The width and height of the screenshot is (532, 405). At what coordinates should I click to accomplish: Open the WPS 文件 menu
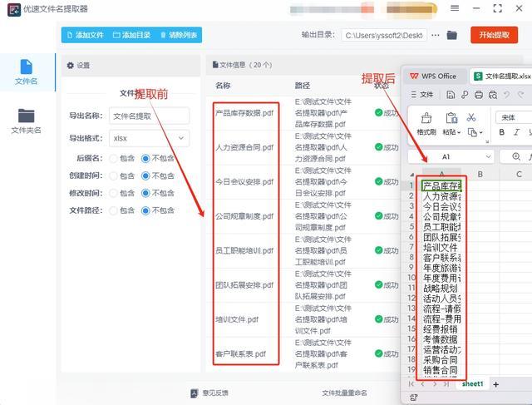[x=422, y=94]
